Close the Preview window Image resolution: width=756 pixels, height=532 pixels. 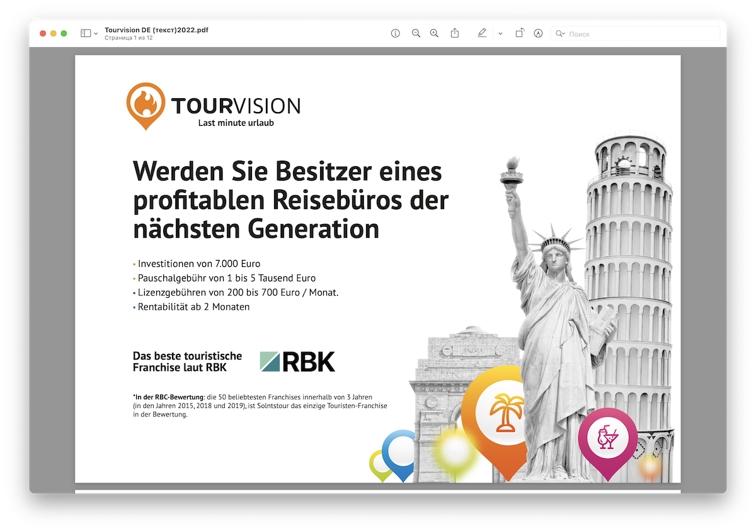click(x=43, y=33)
